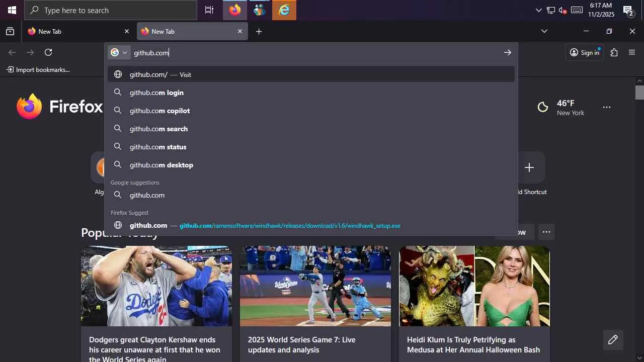The width and height of the screenshot is (644, 362).
Task: Open the Firefox Suggest windhawk_setup.exe link
Action: 311,225
